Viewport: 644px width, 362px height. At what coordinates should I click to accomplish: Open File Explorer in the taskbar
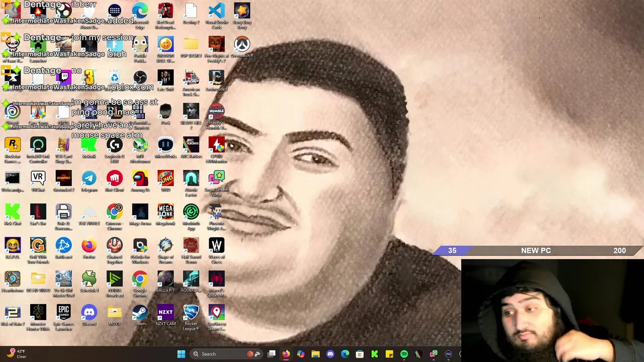pyautogui.click(x=315, y=354)
